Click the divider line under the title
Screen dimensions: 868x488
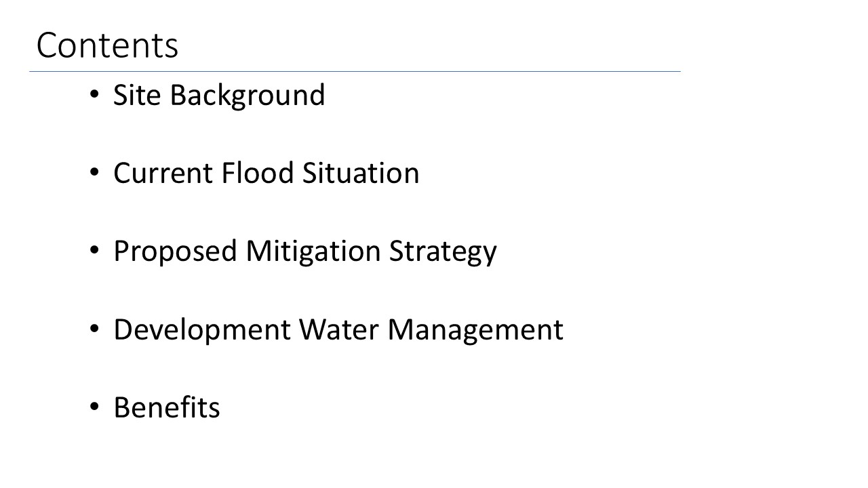click(354, 71)
